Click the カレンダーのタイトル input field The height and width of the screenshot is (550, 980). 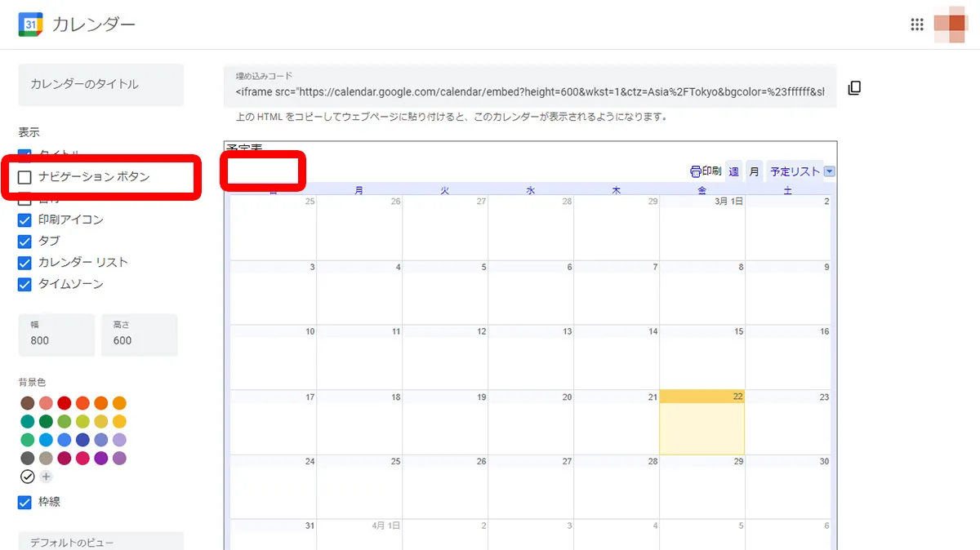pos(100,84)
